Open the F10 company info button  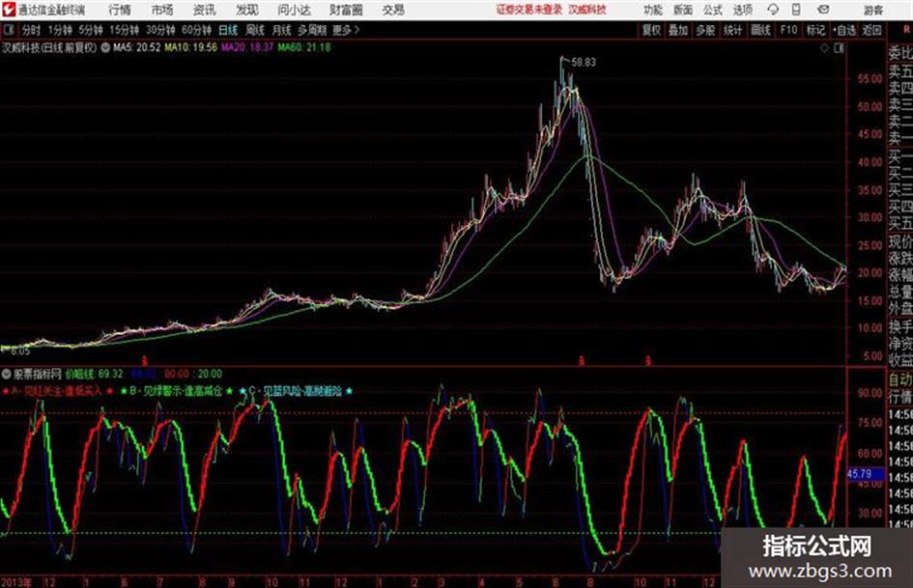pos(788,30)
